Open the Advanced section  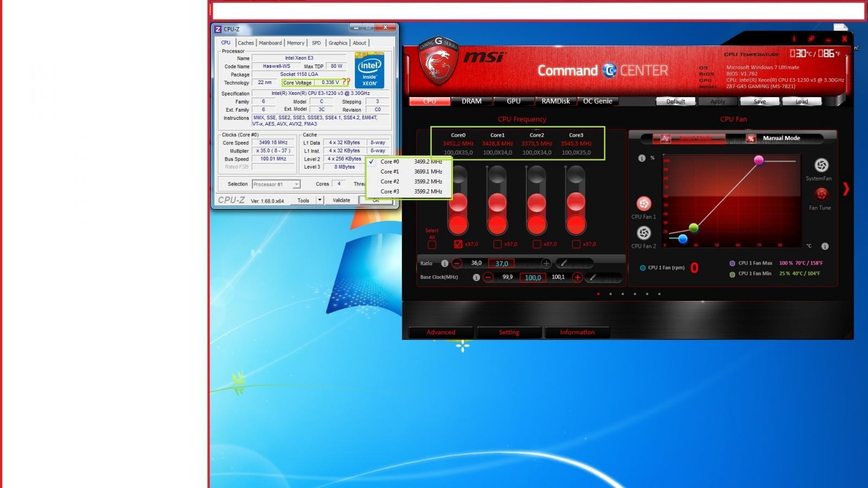441,332
